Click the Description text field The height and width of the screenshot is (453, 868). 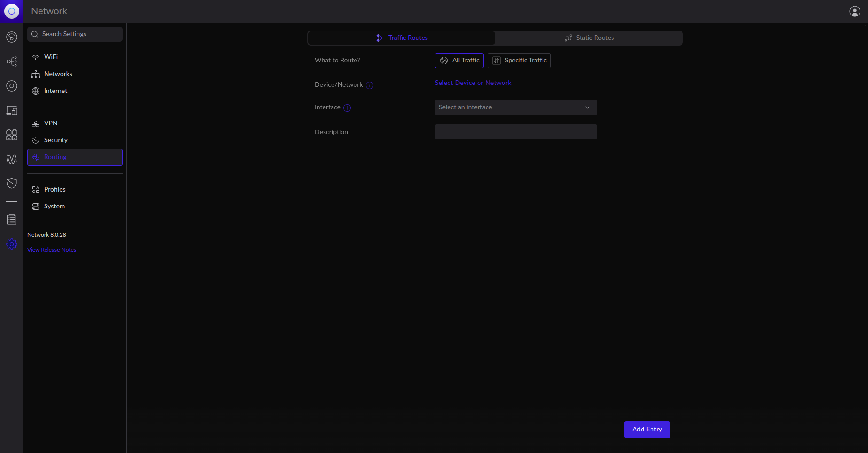(515, 132)
